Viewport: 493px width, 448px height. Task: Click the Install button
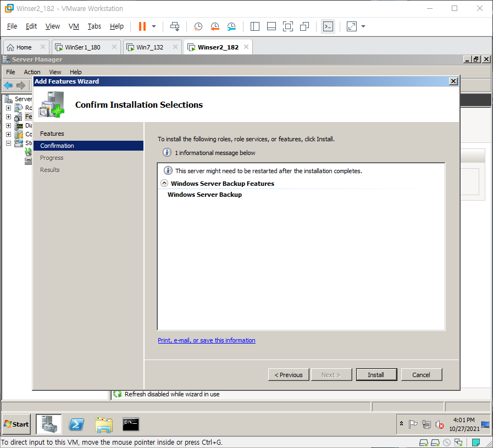pos(376,375)
